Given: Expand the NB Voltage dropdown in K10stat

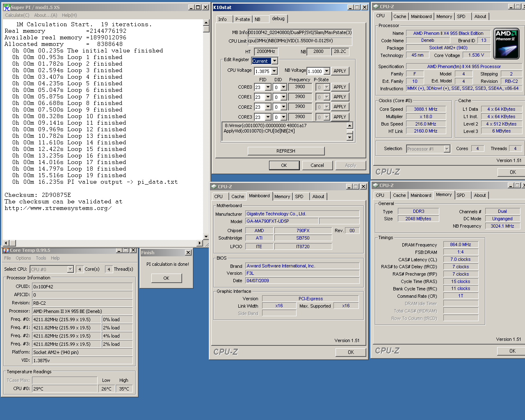Looking at the screenshot, I should 327,71.
